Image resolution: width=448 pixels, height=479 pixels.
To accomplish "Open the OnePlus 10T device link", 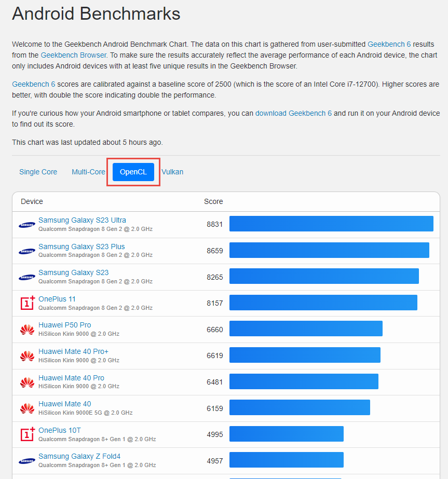I will pos(60,430).
